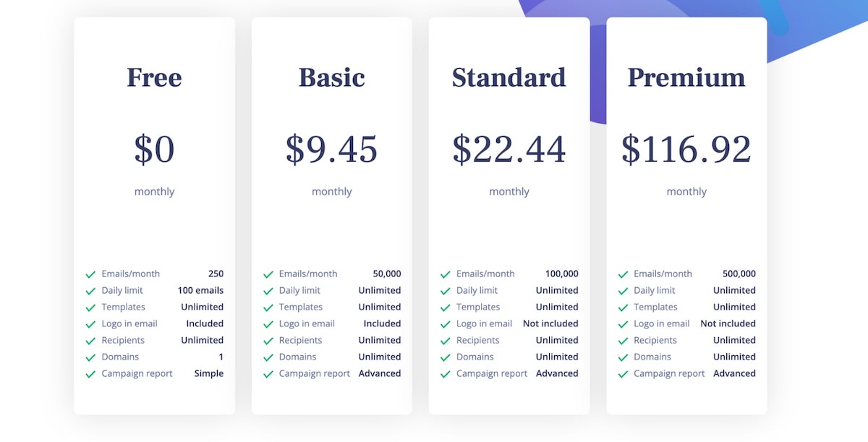
Task: Click the $22.44 Standard price
Action: [509, 149]
